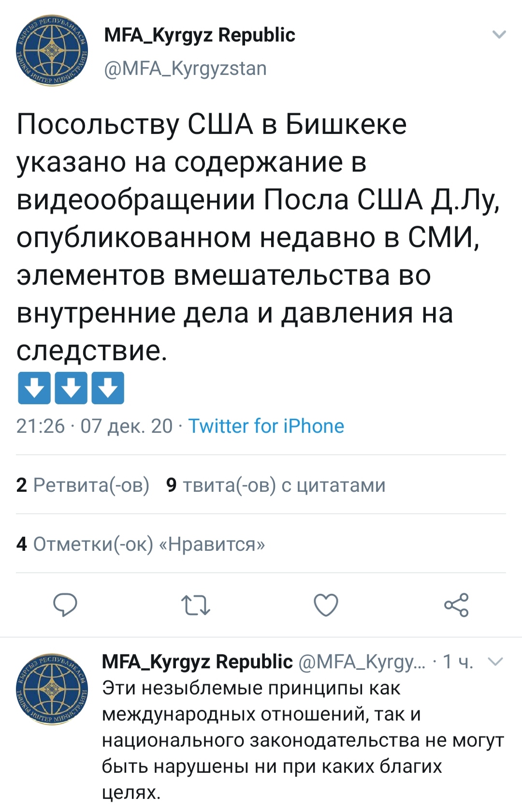This screenshot has height=812, width=522.
Task: Tap the first down-arrow emoji
Action: coord(34,388)
